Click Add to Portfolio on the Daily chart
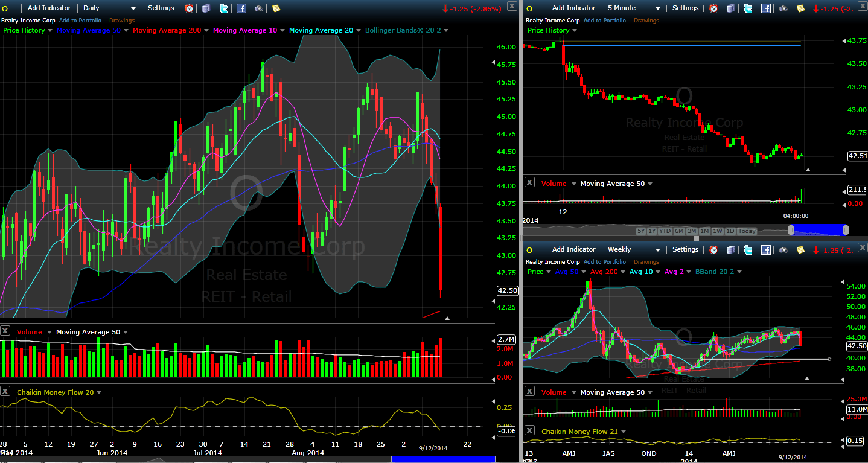The image size is (868, 463). [80, 21]
